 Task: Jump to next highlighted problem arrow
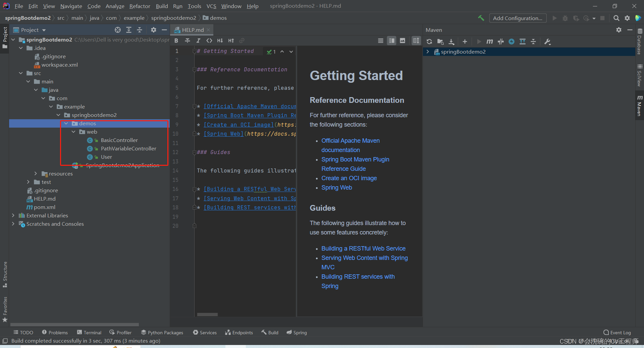tap(291, 52)
